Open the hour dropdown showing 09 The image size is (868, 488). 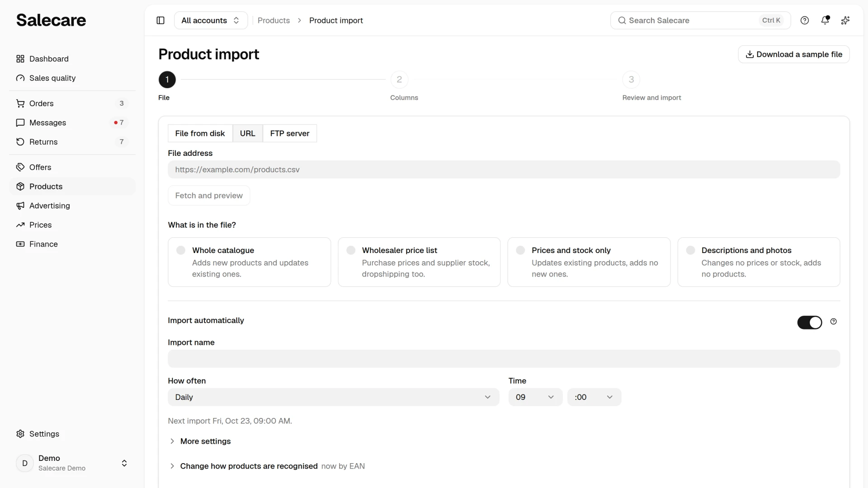(535, 397)
